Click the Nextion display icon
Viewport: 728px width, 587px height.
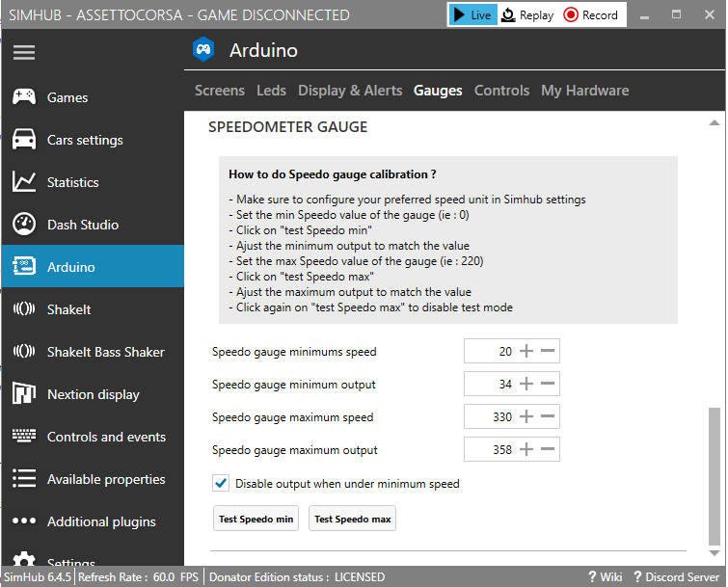click(x=24, y=394)
